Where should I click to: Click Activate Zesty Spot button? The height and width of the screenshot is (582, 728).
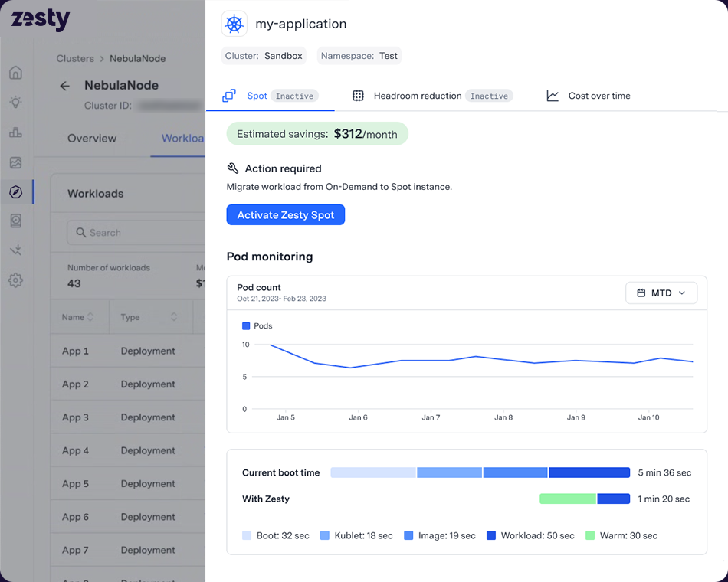(286, 215)
